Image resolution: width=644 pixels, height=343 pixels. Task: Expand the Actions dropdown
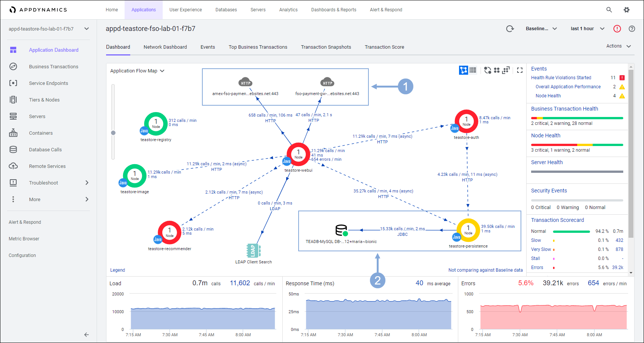[x=618, y=46]
